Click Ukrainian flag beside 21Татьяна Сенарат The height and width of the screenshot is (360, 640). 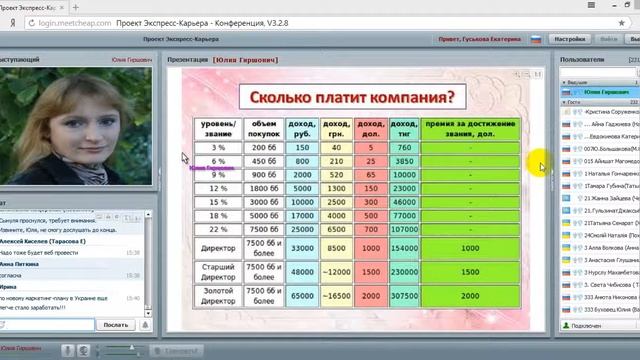pyautogui.click(x=566, y=223)
